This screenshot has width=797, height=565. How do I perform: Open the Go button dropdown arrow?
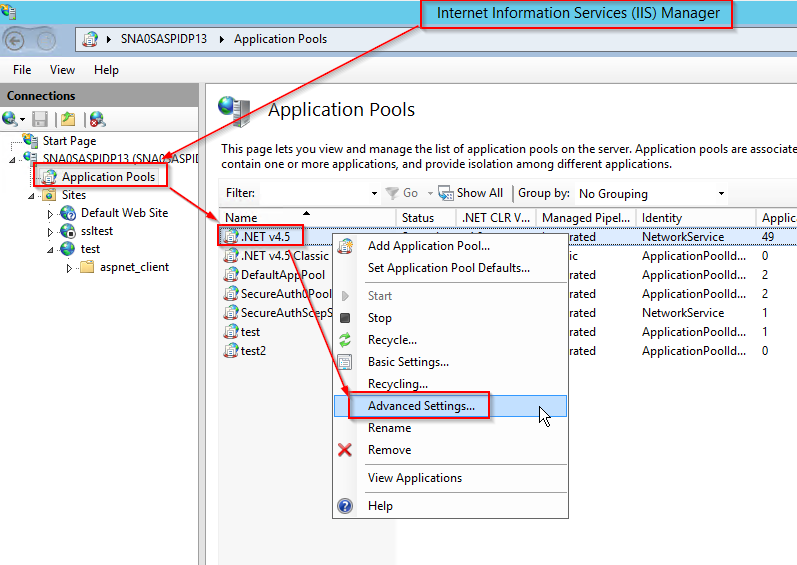tap(430, 193)
